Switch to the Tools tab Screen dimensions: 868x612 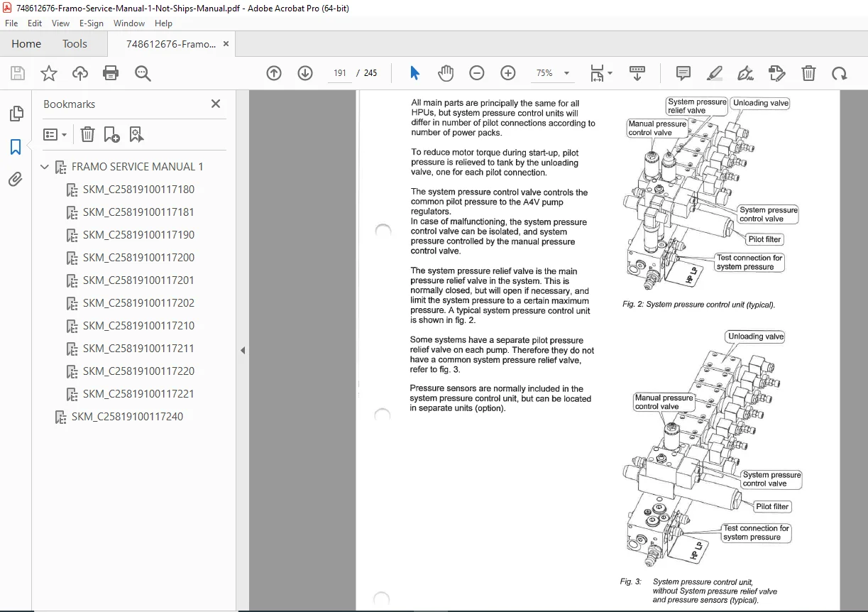coord(75,44)
